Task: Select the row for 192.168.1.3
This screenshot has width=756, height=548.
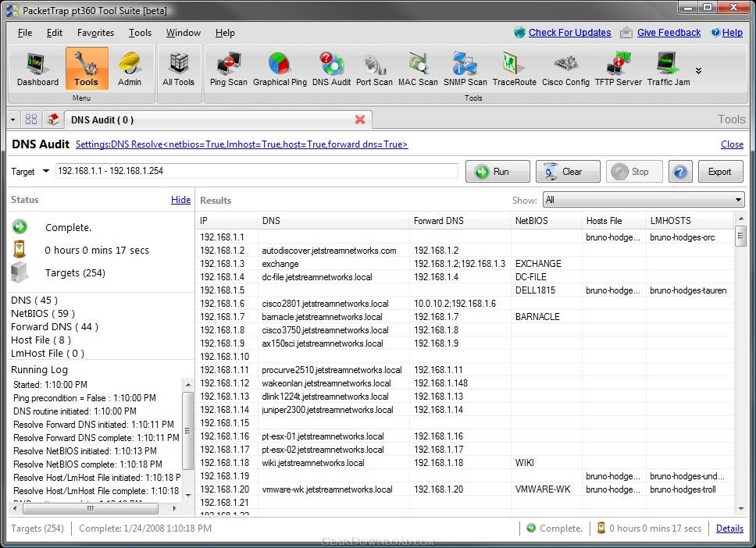Action: [x=465, y=264]
